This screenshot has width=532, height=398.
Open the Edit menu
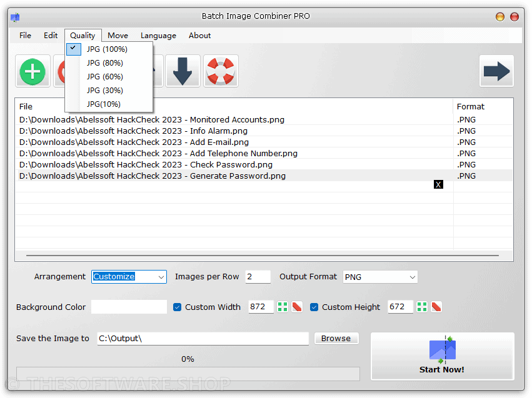[51, 35]
